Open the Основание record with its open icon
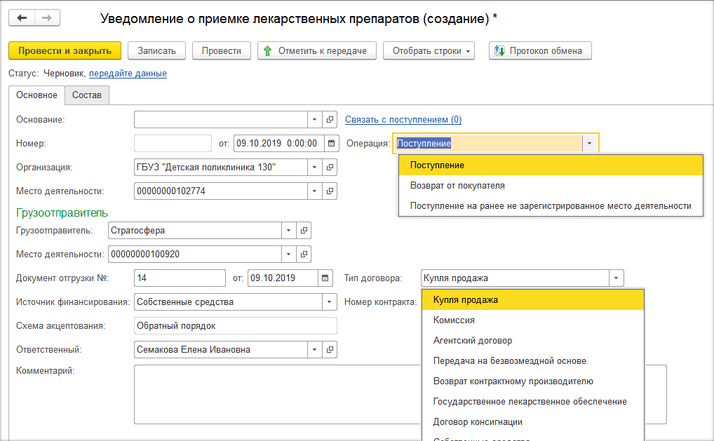The image size is (714, 441). point(330,120)
